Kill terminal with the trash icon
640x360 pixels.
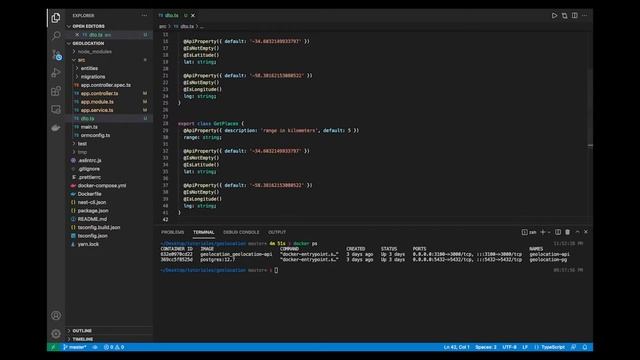pyautogui.click(x=567, y=232)
